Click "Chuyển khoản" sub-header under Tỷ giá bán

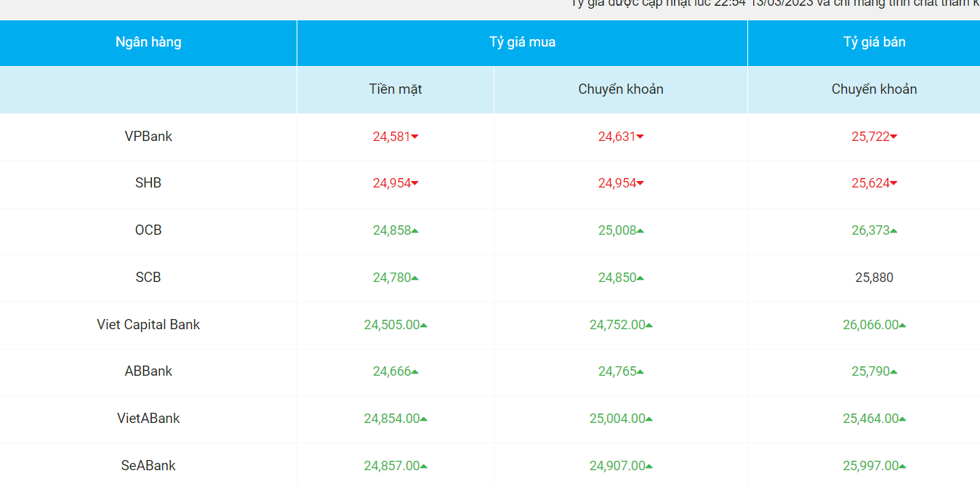[x=875, y=89]
